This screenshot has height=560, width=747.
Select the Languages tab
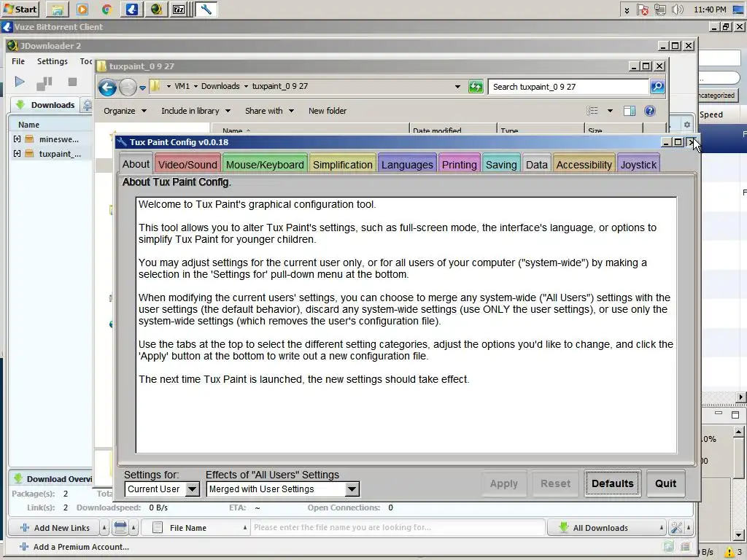pos(407,164)
